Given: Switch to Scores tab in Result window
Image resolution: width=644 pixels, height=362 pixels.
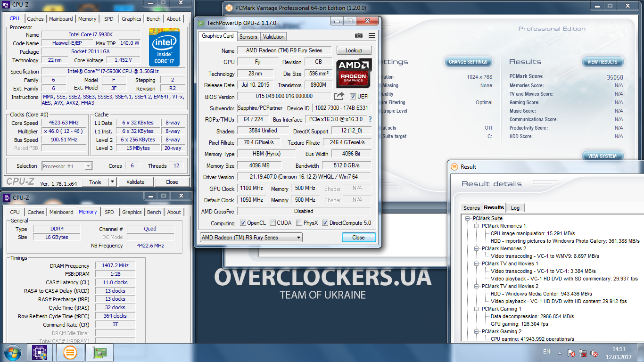Looking at the screenshot, I should (471, 208).
